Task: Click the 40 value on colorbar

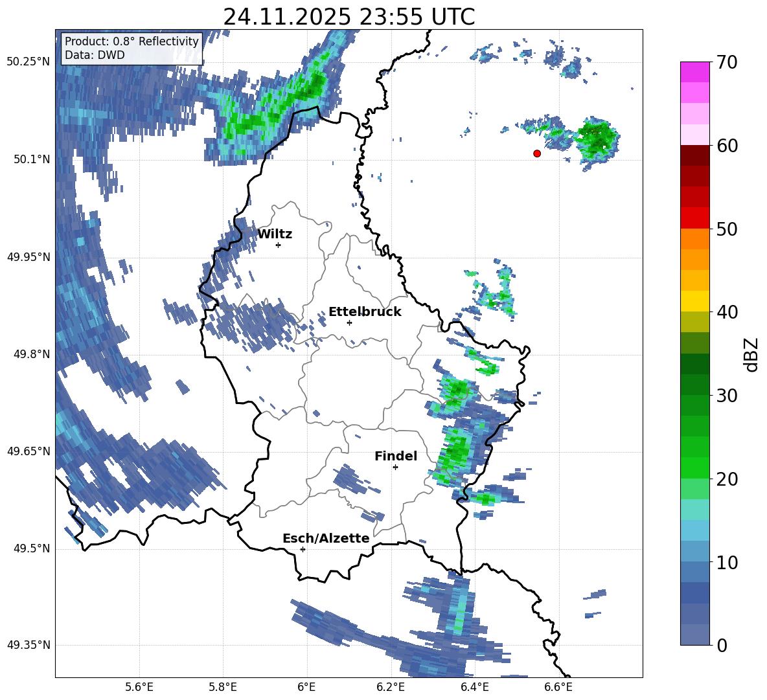Action: [727, 312]
